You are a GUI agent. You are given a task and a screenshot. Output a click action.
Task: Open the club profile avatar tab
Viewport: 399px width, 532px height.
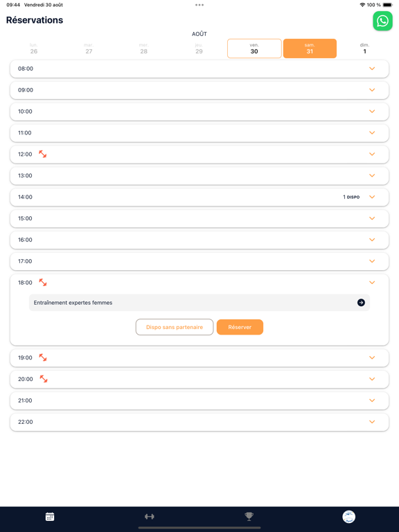pos(348,517)
